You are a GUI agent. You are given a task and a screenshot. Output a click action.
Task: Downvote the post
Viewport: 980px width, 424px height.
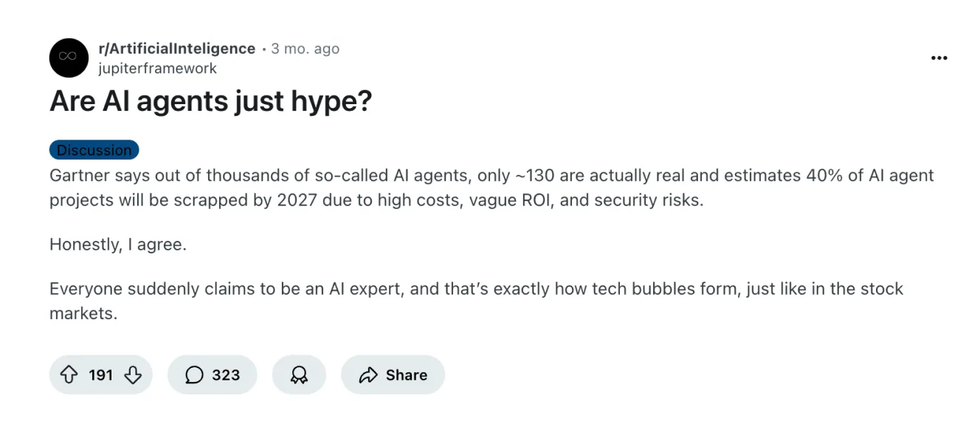coord(133,375)
